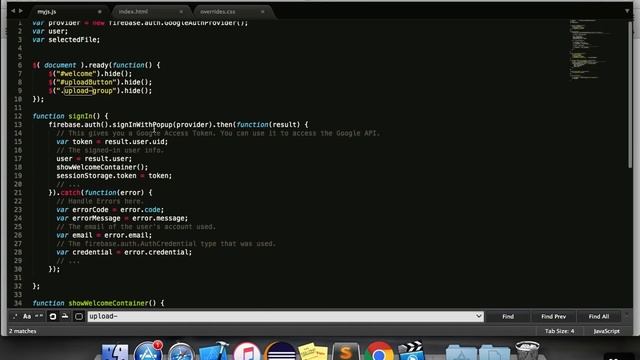Toggle regular expression search option
The image size is (640, 360).
15,316
